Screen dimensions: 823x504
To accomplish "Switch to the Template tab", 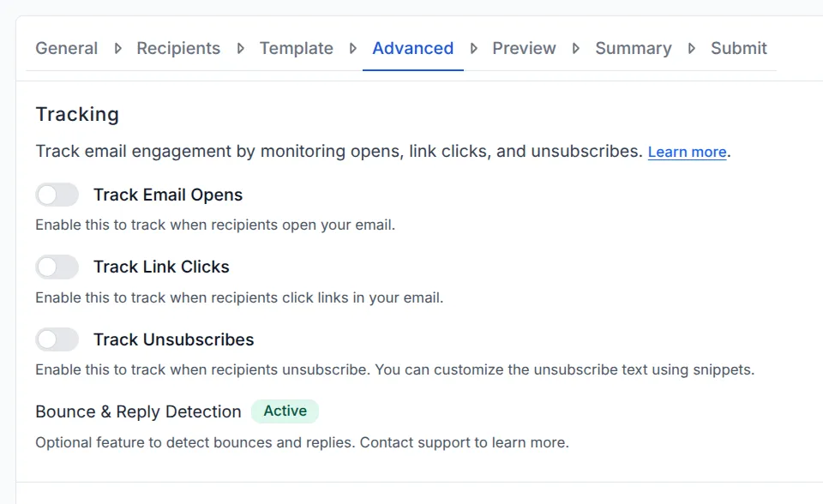I will pyautogui.click(x=297, y=49).
